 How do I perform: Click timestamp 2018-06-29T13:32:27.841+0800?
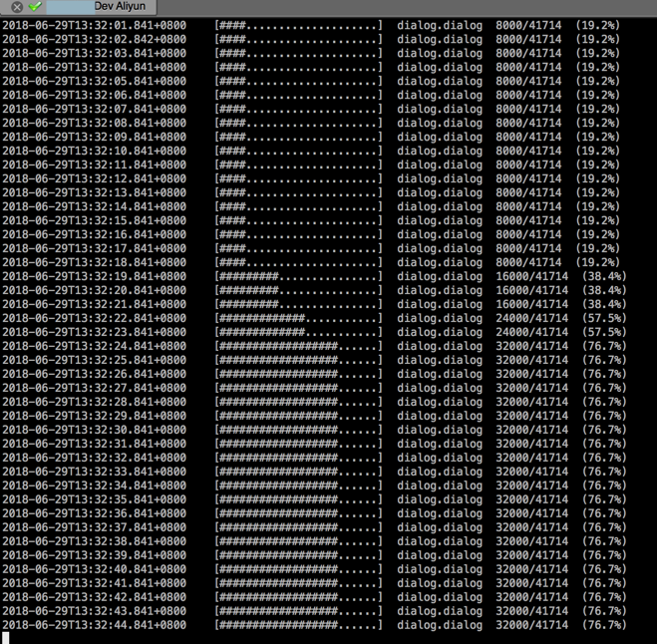pyautogui.click(x=95, y=388)
